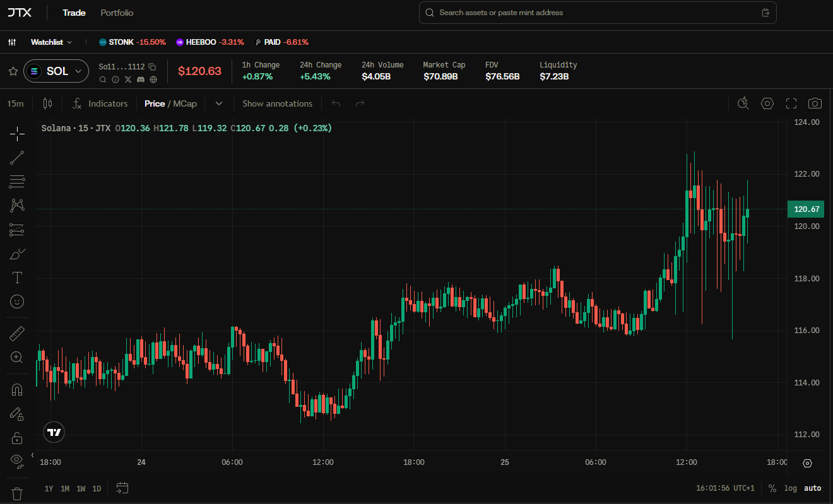Toggle lock all drawings
Screen dimensions: 833x504
(x=17, y=437)
